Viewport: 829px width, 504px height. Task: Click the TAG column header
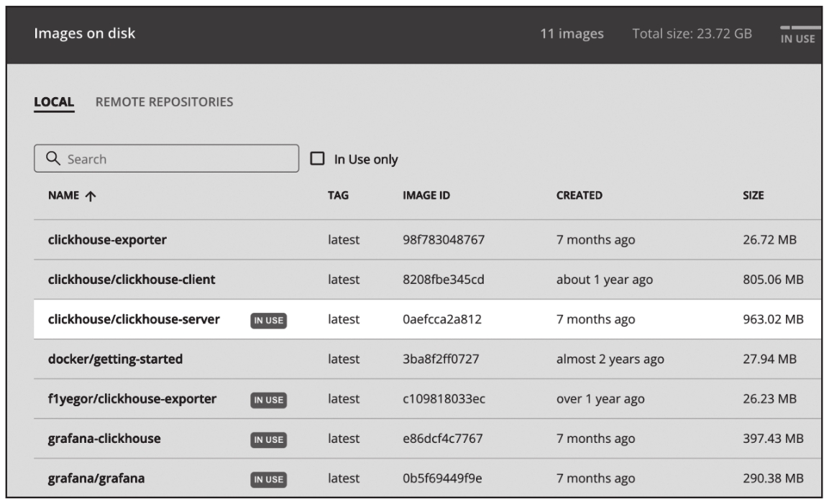point(338,195)
